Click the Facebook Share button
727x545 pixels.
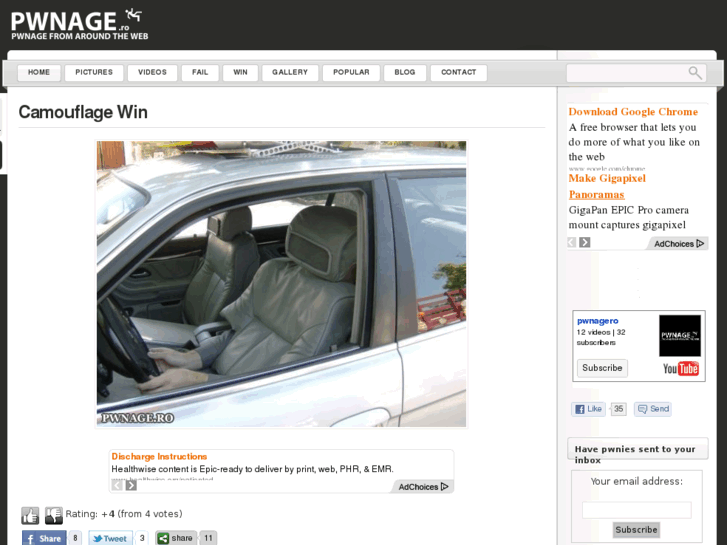point(45,538)
